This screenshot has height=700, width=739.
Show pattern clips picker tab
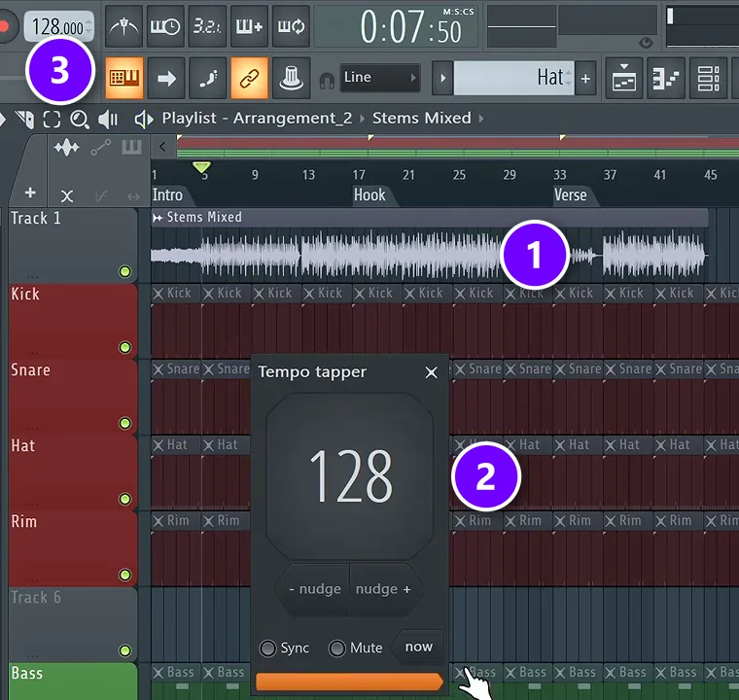tap(131, 147)
